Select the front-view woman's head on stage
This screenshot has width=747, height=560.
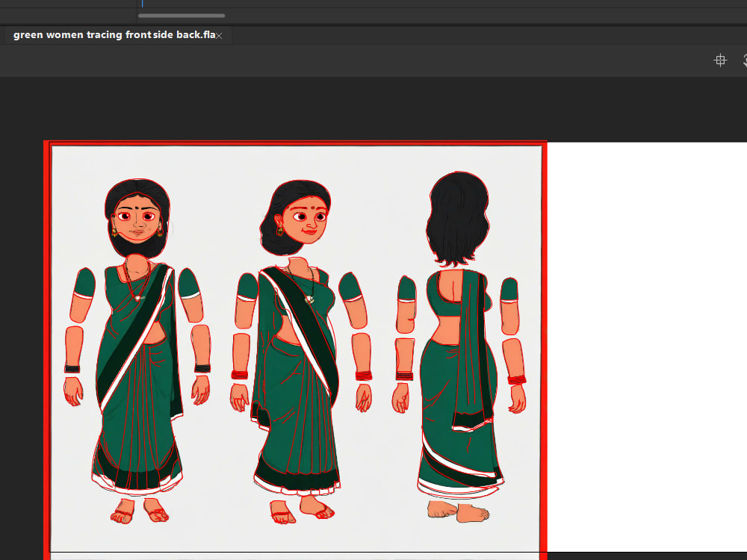tap(137, 217)
